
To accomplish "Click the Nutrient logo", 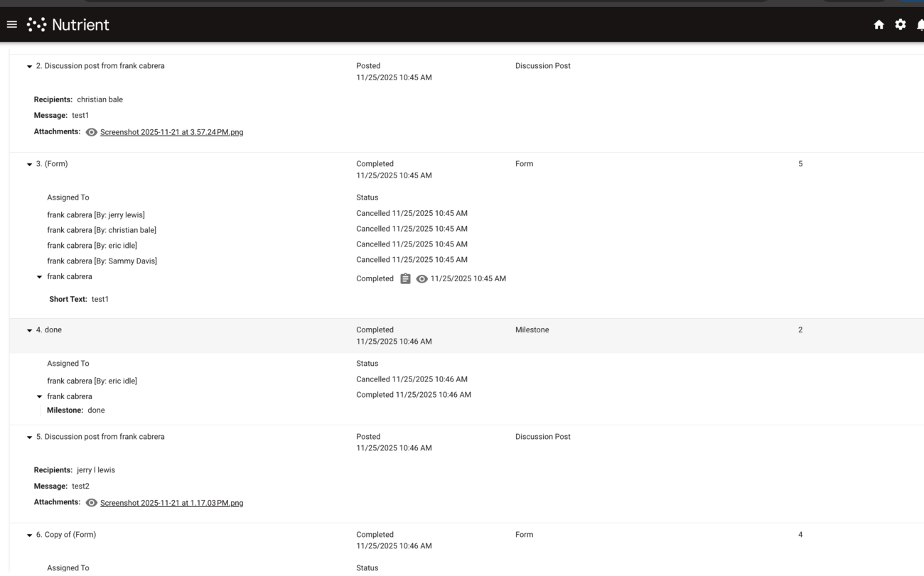I will 68,24.
